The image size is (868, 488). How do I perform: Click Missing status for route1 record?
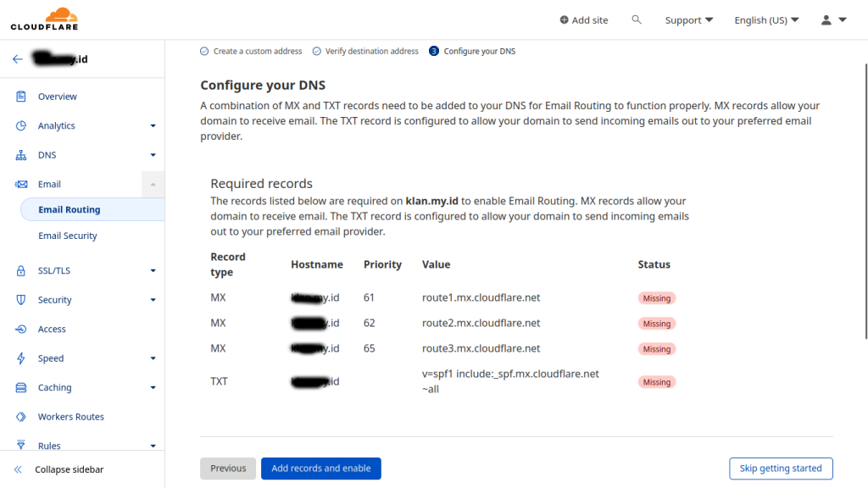pos(657,298)
